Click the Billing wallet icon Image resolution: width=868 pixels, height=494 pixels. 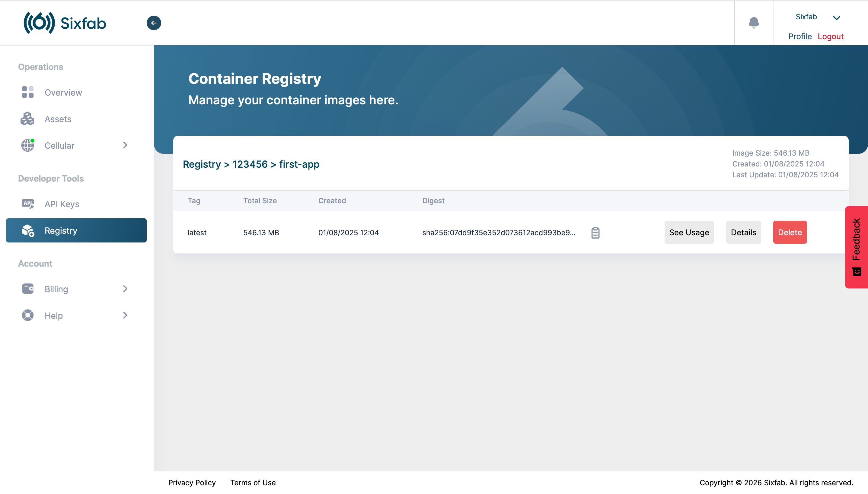[x=27, y=289]
